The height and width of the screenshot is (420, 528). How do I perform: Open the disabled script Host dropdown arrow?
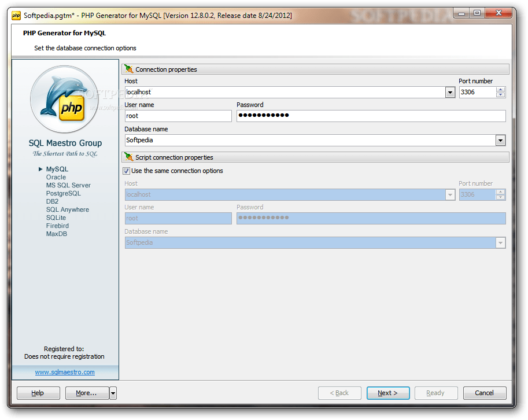[450, 195]
